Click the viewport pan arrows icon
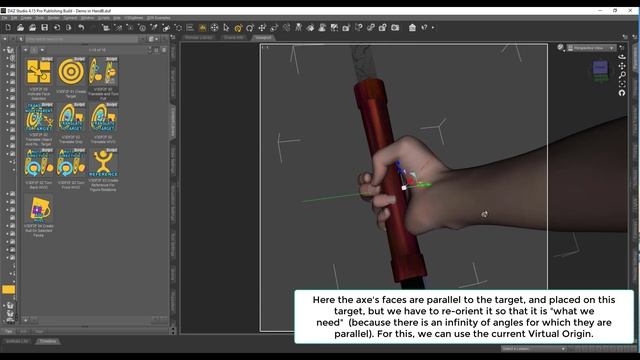Screen dimensions: 640x360 pos(622,66)
